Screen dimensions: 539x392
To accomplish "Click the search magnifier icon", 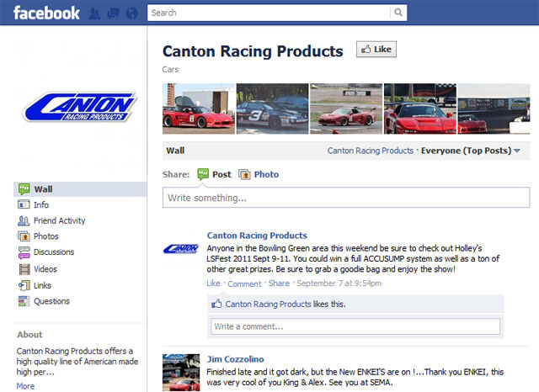I will [x=398, y=13].
